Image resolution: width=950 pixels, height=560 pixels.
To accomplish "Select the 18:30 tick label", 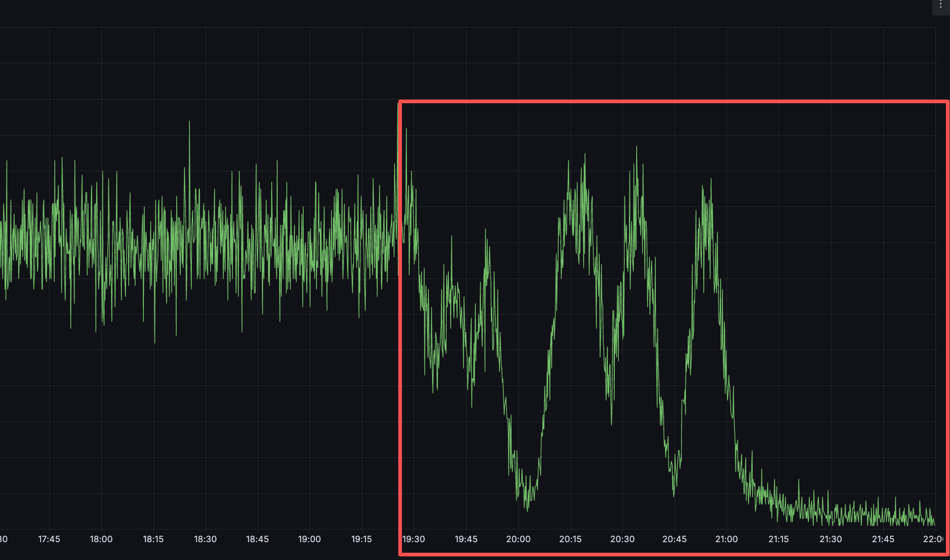I will coord(205,539).
